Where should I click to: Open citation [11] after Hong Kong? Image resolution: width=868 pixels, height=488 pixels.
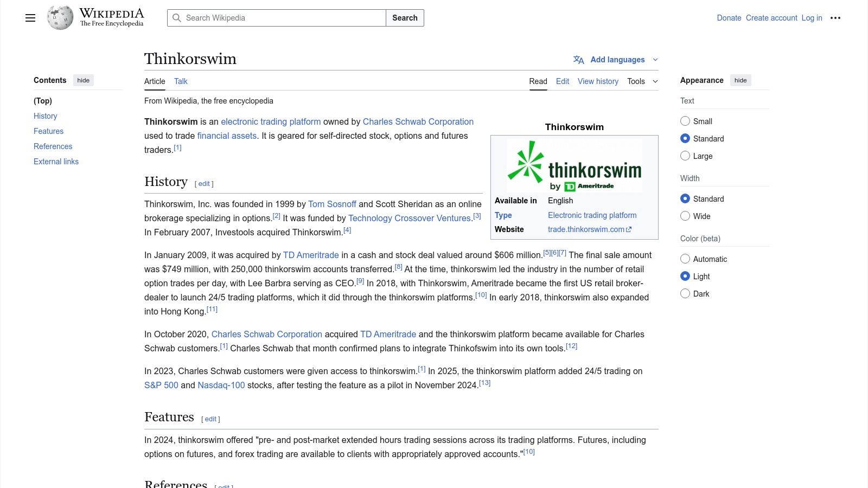coord(212,309)
